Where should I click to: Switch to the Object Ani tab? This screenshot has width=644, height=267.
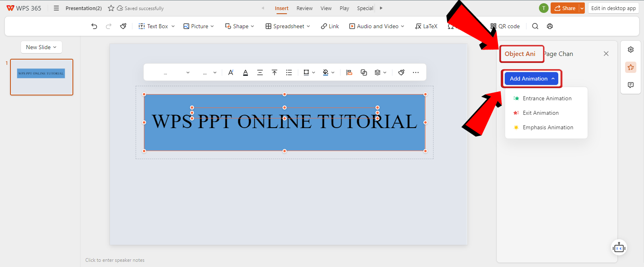tap(520, 54)
